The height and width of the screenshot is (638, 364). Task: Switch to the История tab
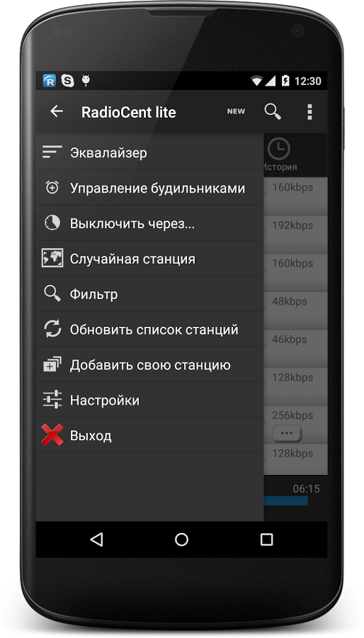pyautogui.click(x=280, y=155)
